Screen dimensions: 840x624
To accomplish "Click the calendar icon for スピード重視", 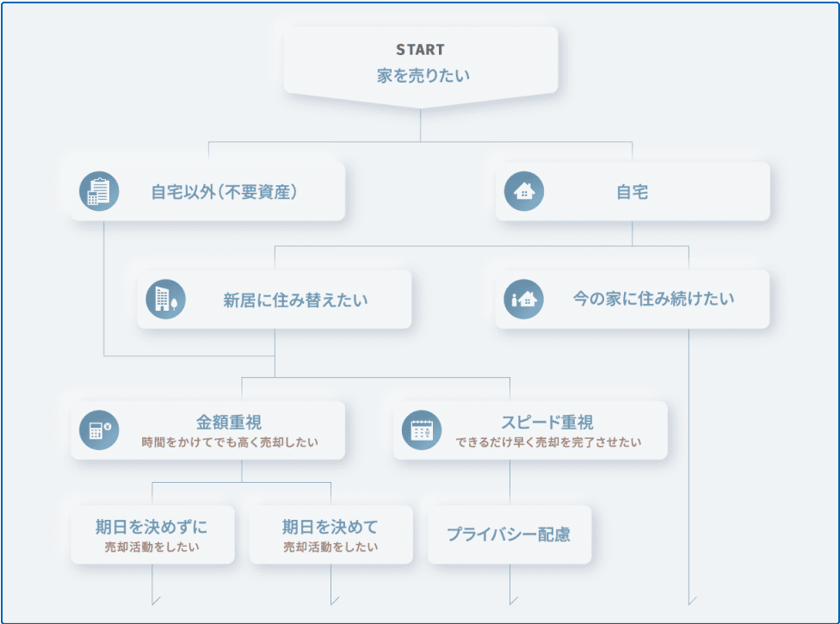I will point(421,429).
